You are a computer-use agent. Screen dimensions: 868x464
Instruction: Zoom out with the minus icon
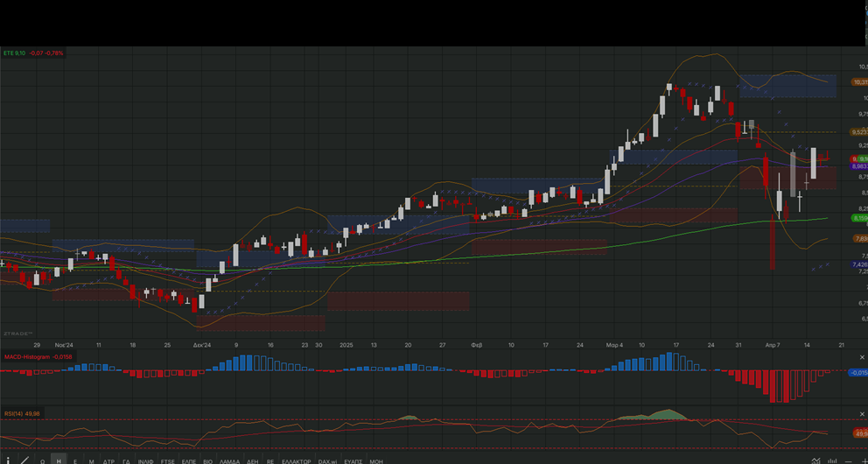[849, 461]
